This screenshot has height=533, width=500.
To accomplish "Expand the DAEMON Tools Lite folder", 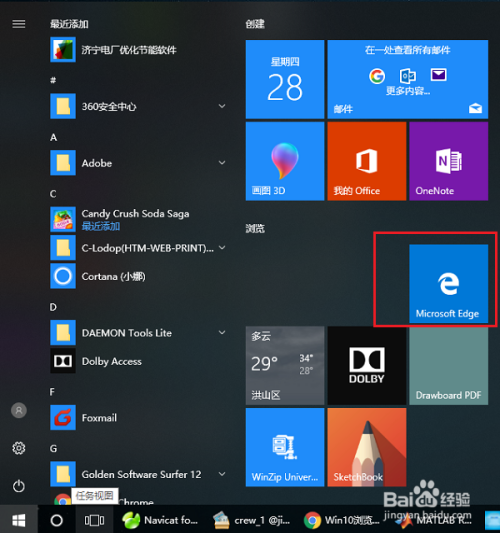I will (222, 332).
